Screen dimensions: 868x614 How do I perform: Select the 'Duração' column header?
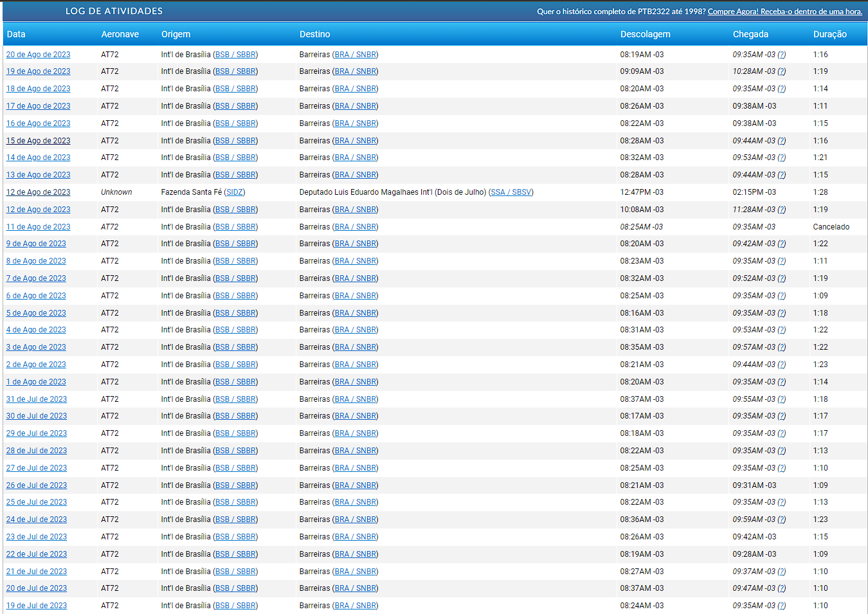830,34
